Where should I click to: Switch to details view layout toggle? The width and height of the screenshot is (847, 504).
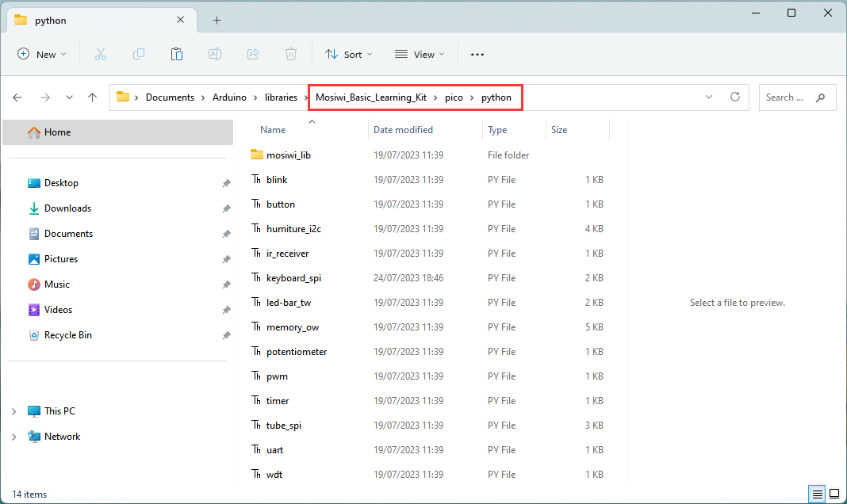(x=818, y=494)
